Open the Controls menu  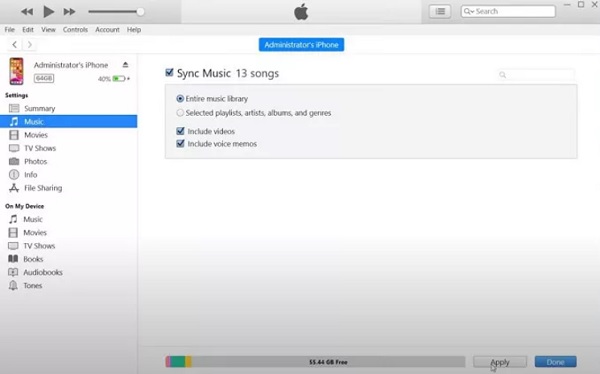tap(75, 29)
